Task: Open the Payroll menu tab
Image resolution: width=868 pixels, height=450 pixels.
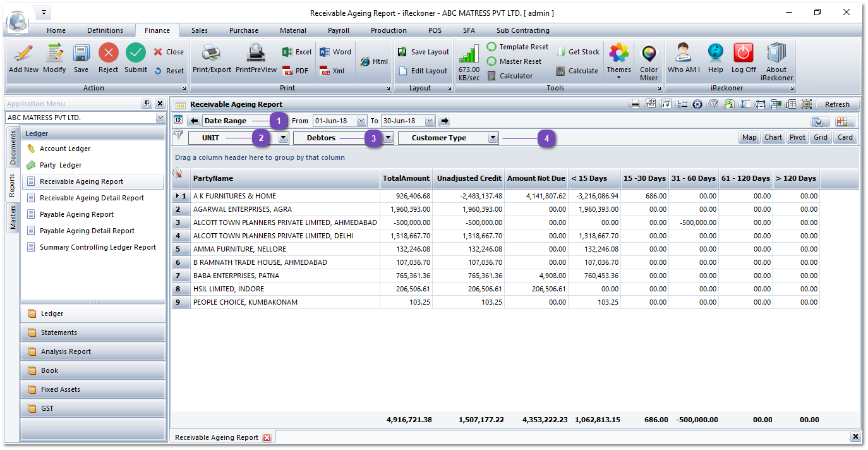Action: (338, 30)
